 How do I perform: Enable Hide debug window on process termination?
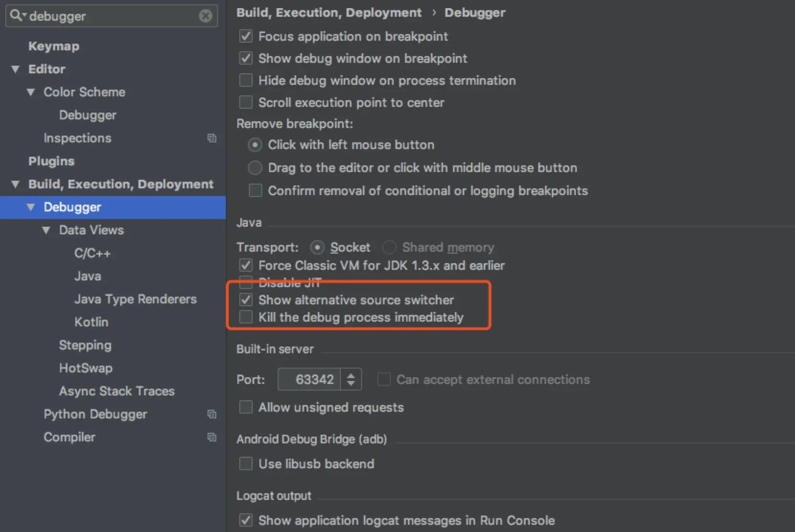coord(246,80)
